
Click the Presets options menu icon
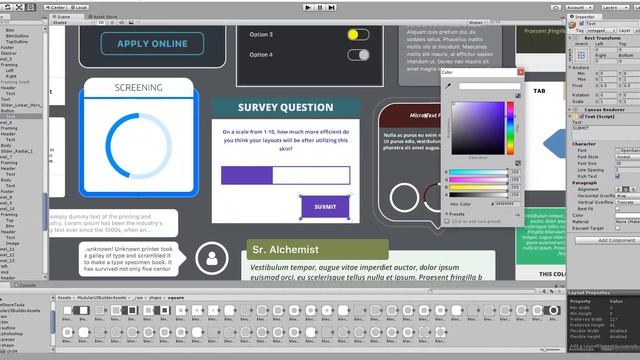coord(518,214)
